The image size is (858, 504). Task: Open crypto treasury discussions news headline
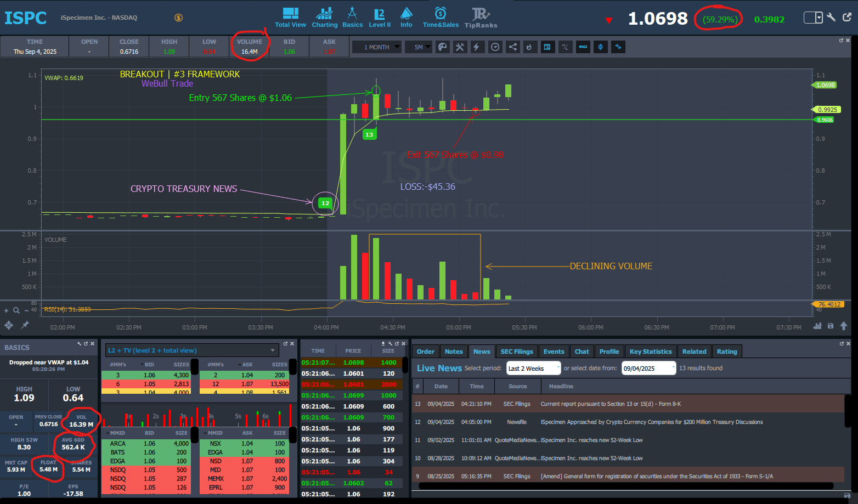point(652,422)
